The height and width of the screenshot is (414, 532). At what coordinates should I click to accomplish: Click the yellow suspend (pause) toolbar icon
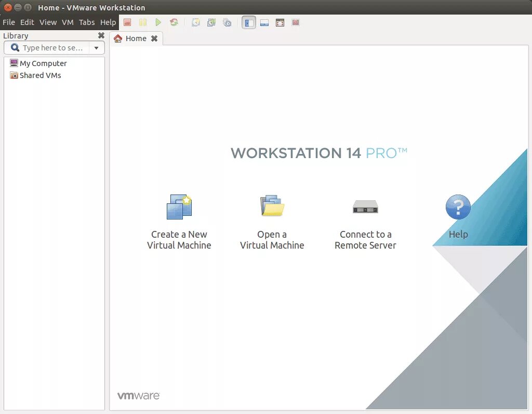coord(143,22)
